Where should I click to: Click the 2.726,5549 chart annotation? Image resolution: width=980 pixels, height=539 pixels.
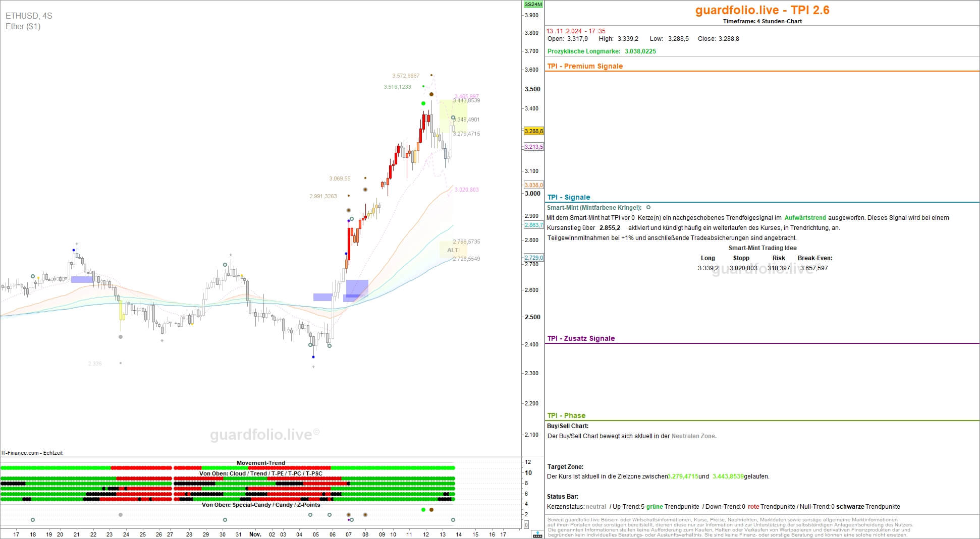tap(466, 259)
